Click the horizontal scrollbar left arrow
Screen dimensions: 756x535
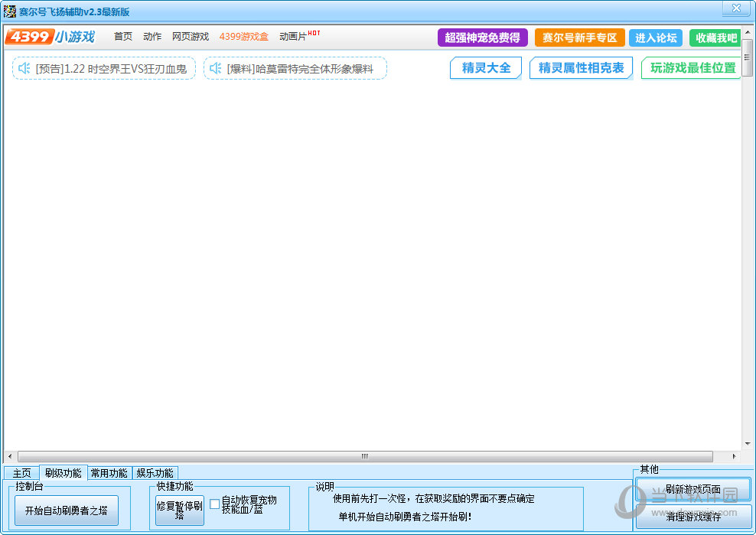coord(10,456)
